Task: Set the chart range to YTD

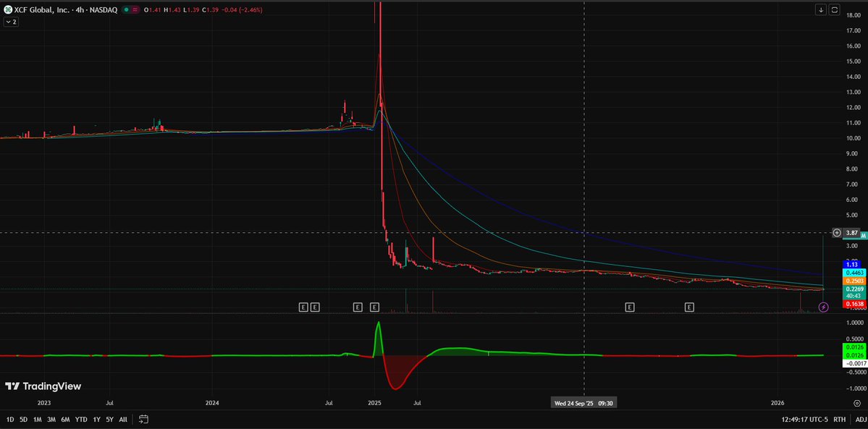Action: click(81, 420)
